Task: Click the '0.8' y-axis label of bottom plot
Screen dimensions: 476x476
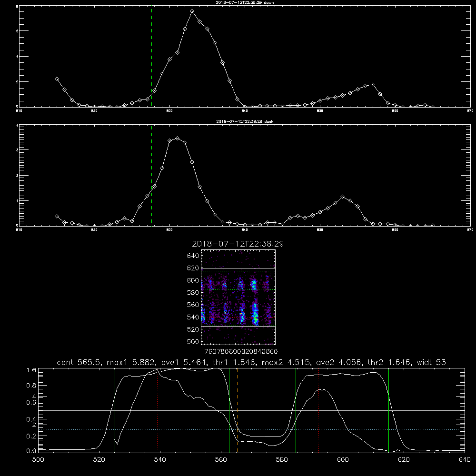Action: (31, 386)
